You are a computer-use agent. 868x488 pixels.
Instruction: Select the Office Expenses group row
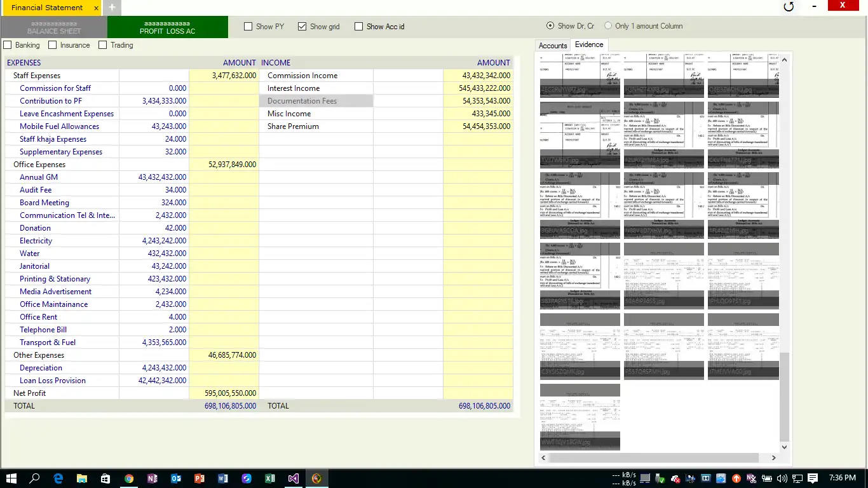pyautogui.click(x=39, y=165)
